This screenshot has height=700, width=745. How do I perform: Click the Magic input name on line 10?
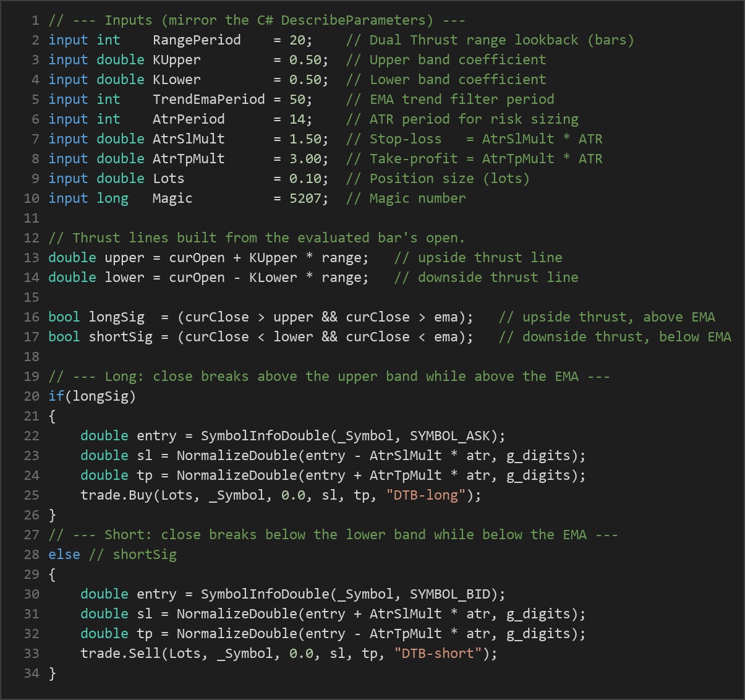(x=172, y=198)
